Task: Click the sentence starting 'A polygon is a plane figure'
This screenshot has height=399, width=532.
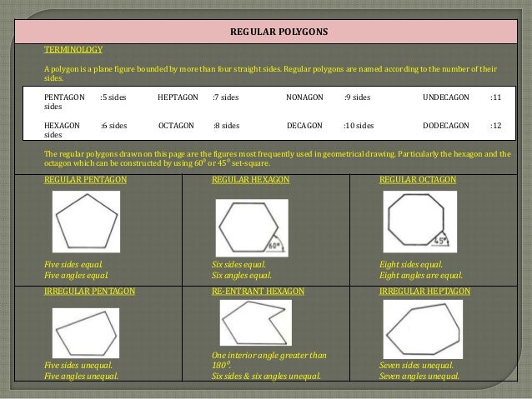Action: pyautogui.click(x=270, y=73)
